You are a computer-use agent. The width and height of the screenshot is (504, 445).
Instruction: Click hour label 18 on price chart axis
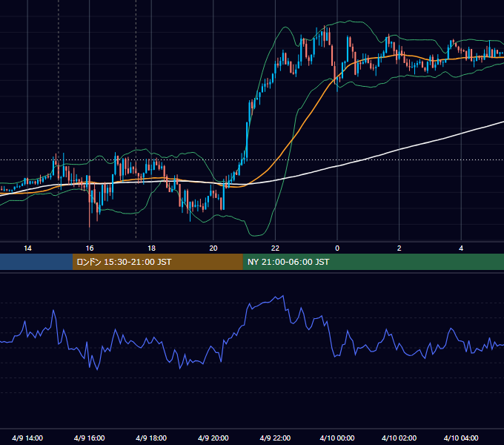pos(151,248)
